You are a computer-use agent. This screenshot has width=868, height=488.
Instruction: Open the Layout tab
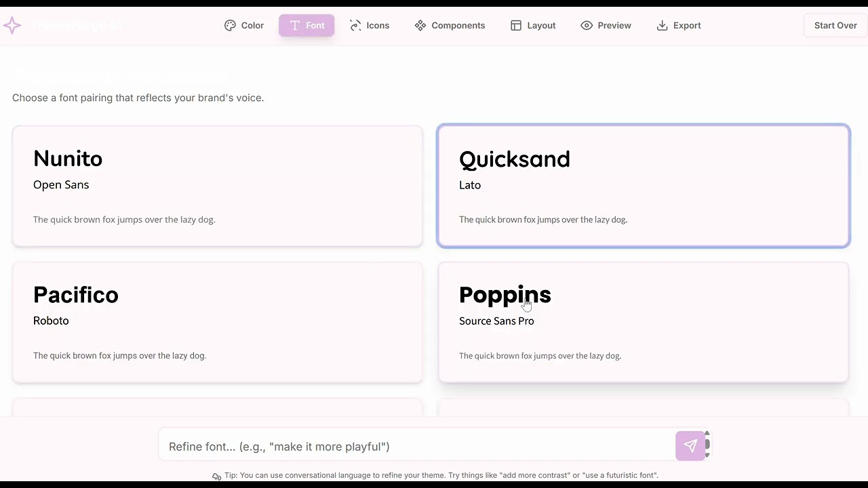click(x=533, y=26)
